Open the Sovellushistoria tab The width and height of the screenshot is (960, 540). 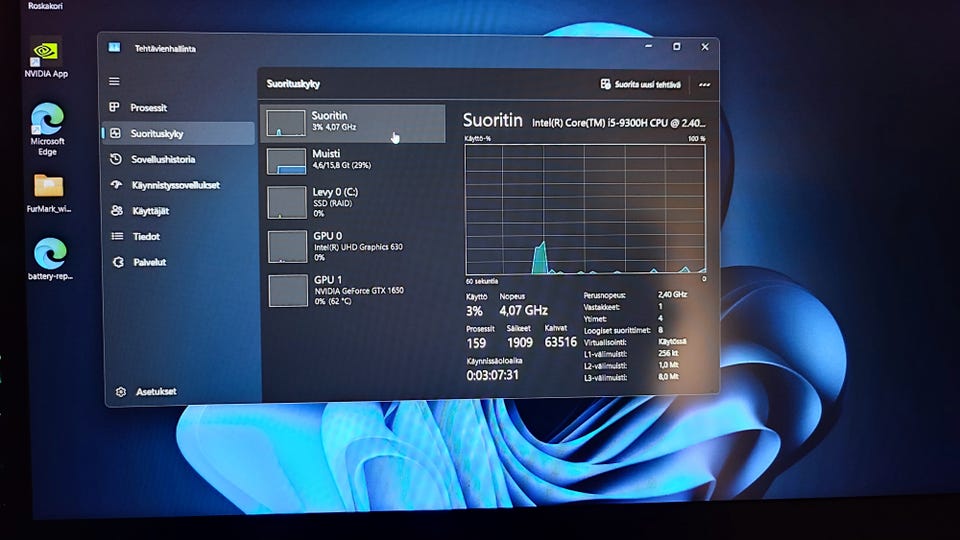click(x=179, y=159)
